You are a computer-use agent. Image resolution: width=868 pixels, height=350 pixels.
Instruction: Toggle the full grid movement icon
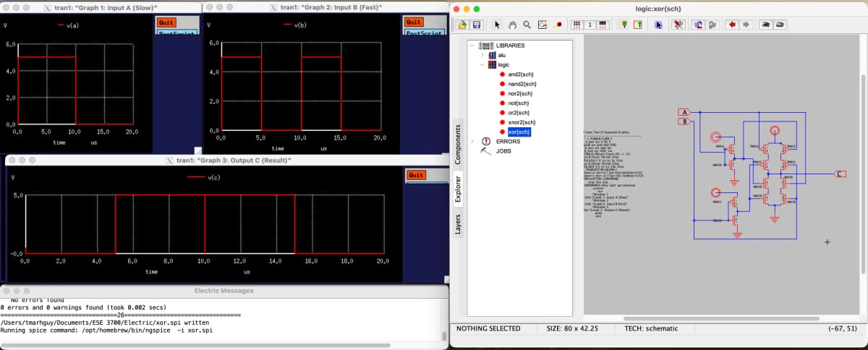click(x=577, y=25)
